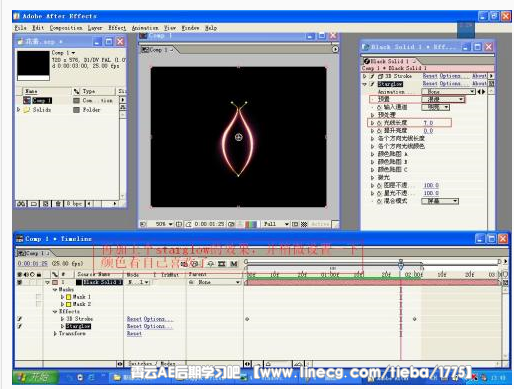Create a new folder in Project panel
This screenshot has height=389, width=514.
[34, 203]
